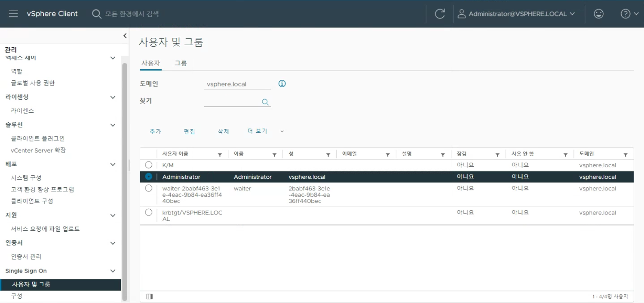Switch to the 그룹 tab

pyautogui.click(x=181, y=63)
